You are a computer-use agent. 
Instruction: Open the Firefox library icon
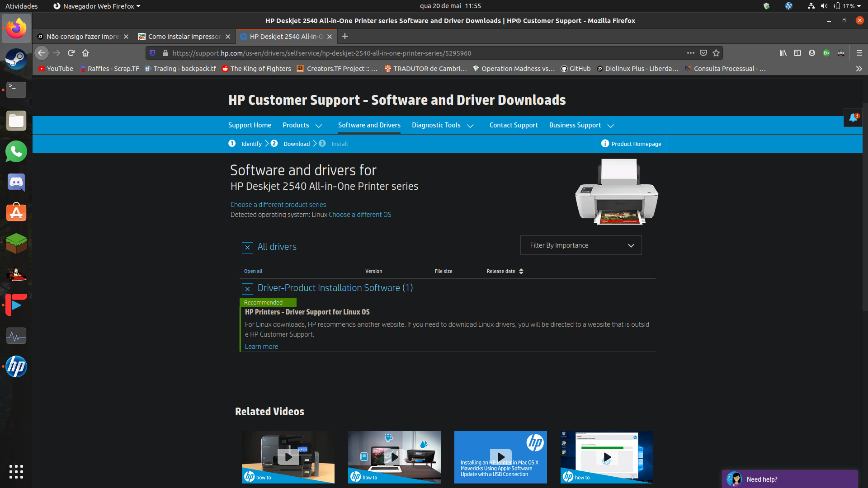[783, 53]
